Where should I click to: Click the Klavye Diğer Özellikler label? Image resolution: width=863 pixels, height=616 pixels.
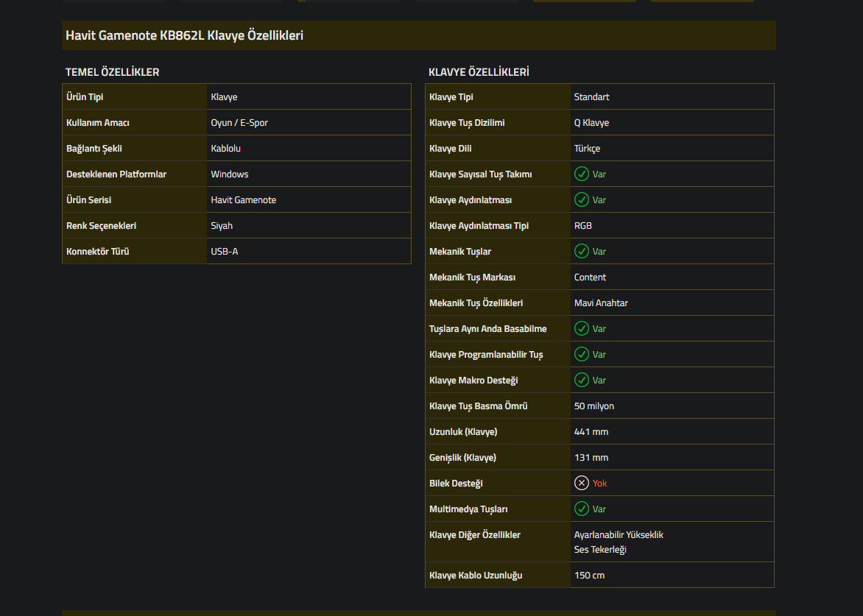pyautogui.click(x=475, y=534)
